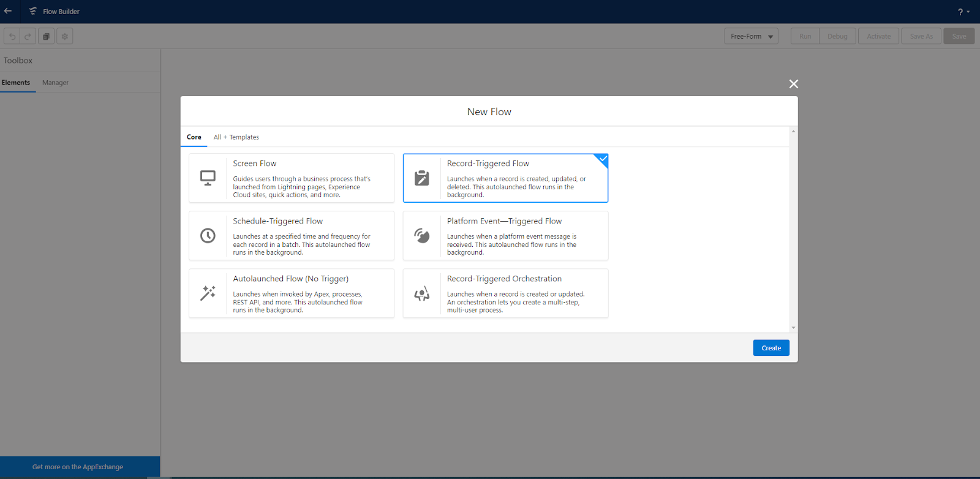The width and height of the screenshot is (980, 479).
Task: Toggle the Record-Triggered Flow checkmark
Action: (603, 159)
